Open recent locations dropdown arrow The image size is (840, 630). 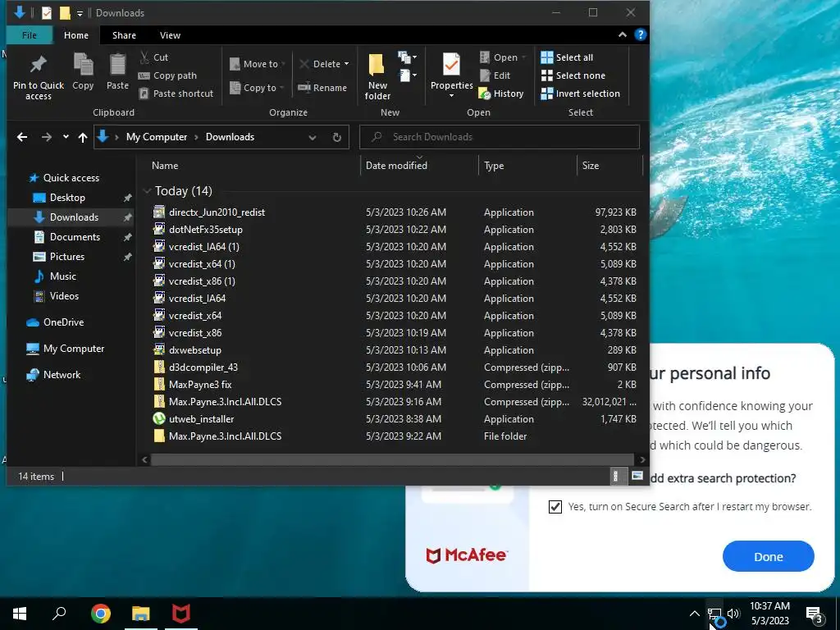[x=66, y=137]
